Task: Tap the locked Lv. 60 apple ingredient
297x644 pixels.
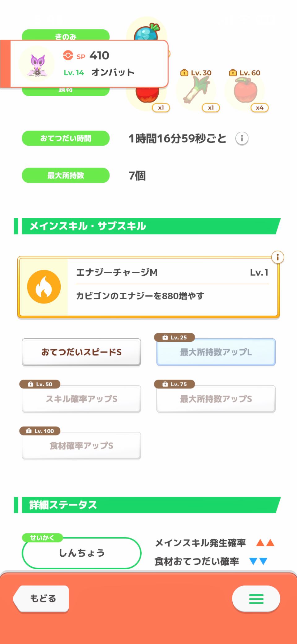Action: pos(245,90)
